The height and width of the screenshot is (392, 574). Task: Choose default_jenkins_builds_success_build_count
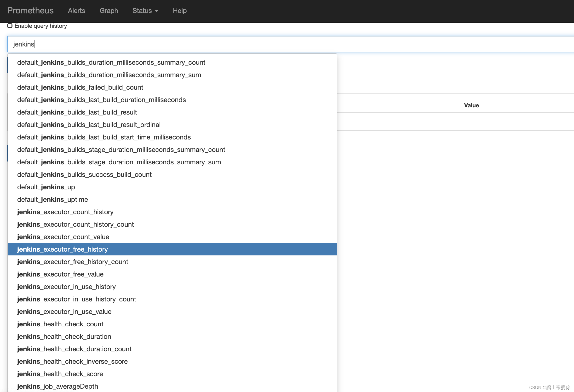point(172,175)
